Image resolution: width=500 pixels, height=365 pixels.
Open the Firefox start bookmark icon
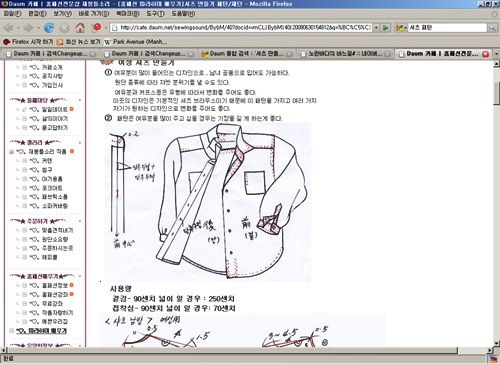7,42
